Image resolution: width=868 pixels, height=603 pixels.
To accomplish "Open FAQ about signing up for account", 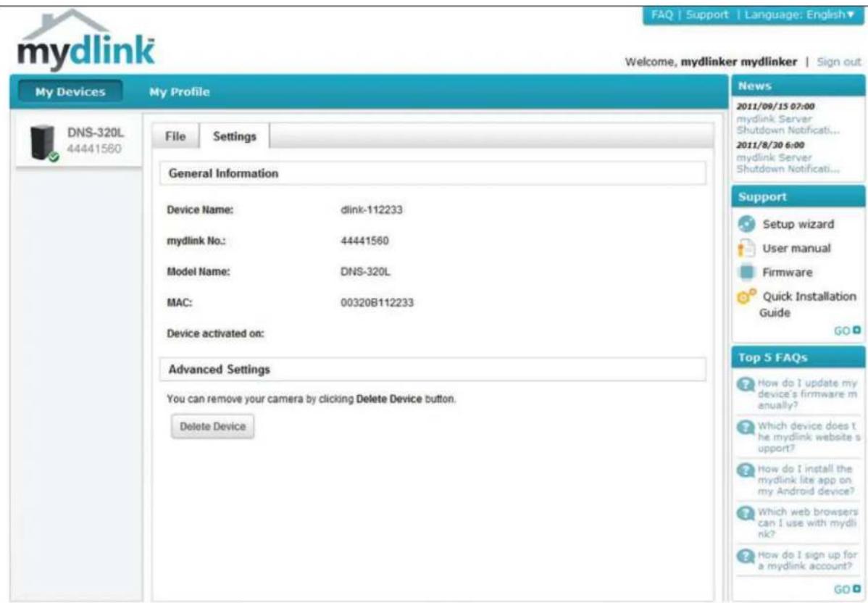I will [807, 560].
